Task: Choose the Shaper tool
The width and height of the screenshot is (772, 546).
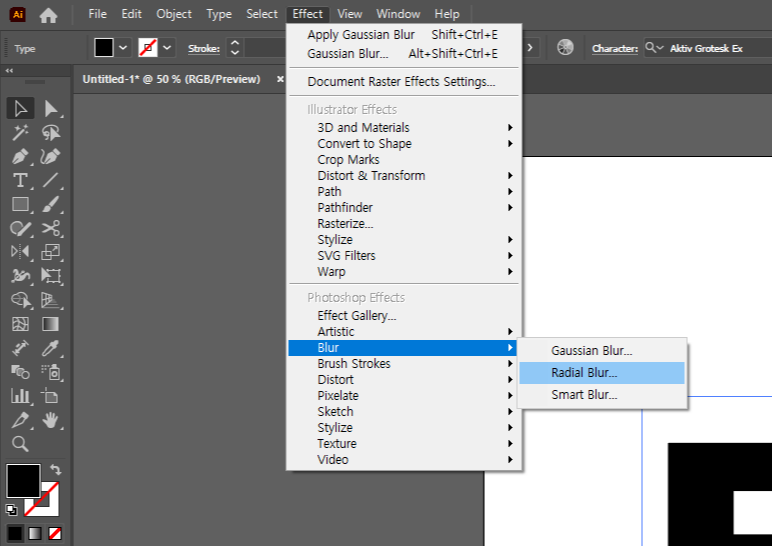Action: (20, 228)
